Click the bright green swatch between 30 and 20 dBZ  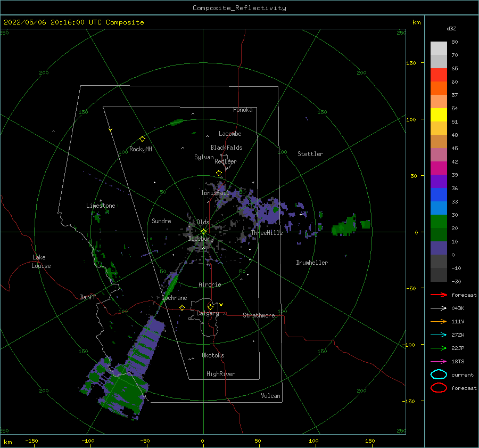(439, 222)
